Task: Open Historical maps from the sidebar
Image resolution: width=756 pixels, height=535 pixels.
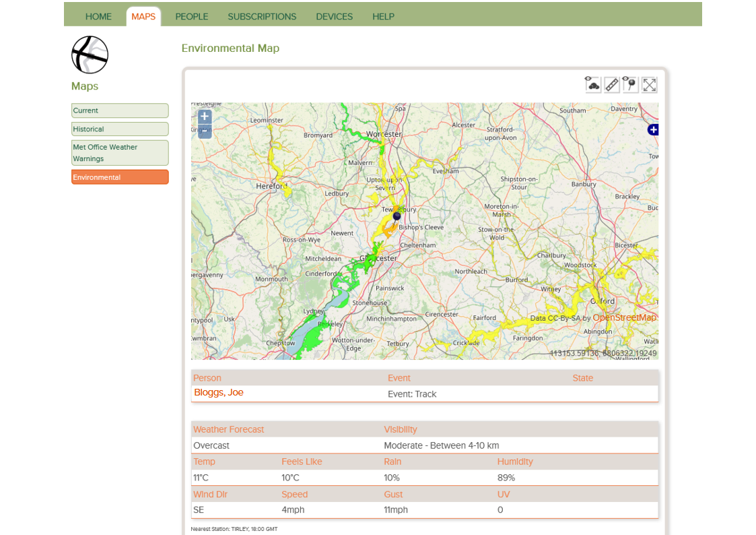Action: [120, 128]
